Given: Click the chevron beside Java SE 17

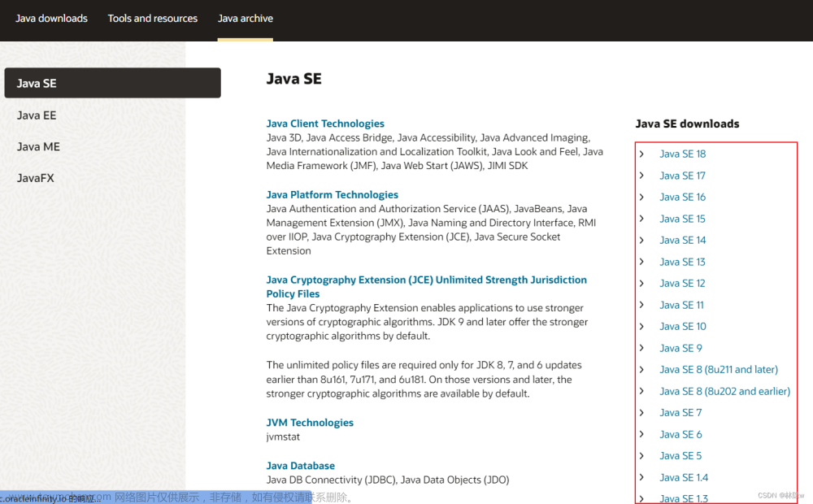Looking at the screenshot, I should click(642, 176).
